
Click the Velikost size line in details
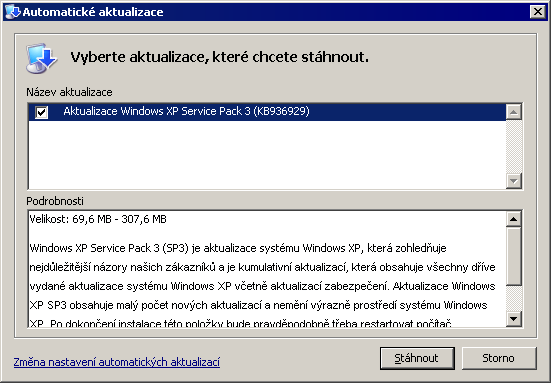click(98, 219)
